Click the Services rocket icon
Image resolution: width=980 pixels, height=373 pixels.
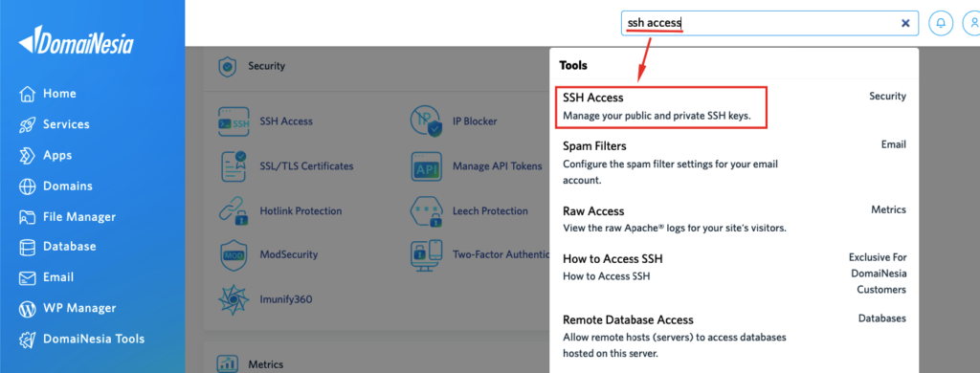(28, 124)
